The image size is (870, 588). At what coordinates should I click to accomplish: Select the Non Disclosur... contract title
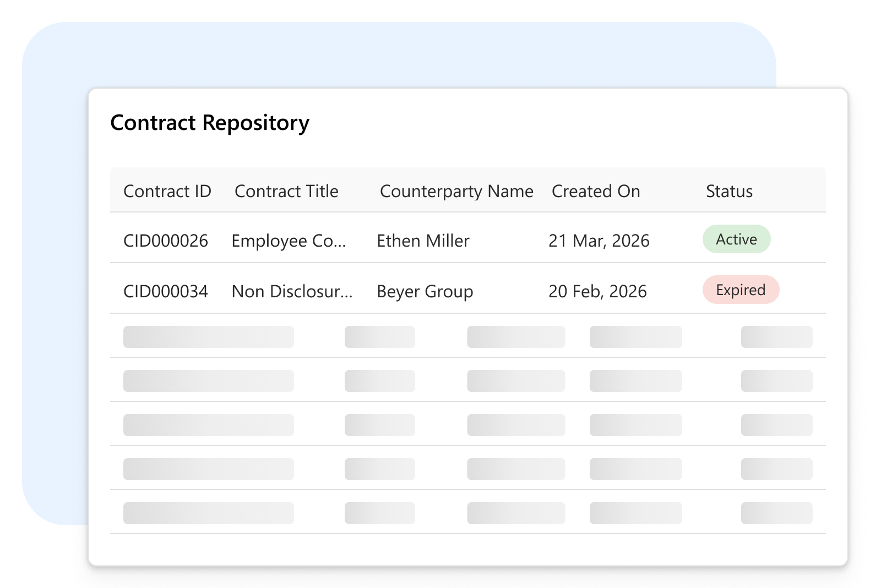(292, 291)
